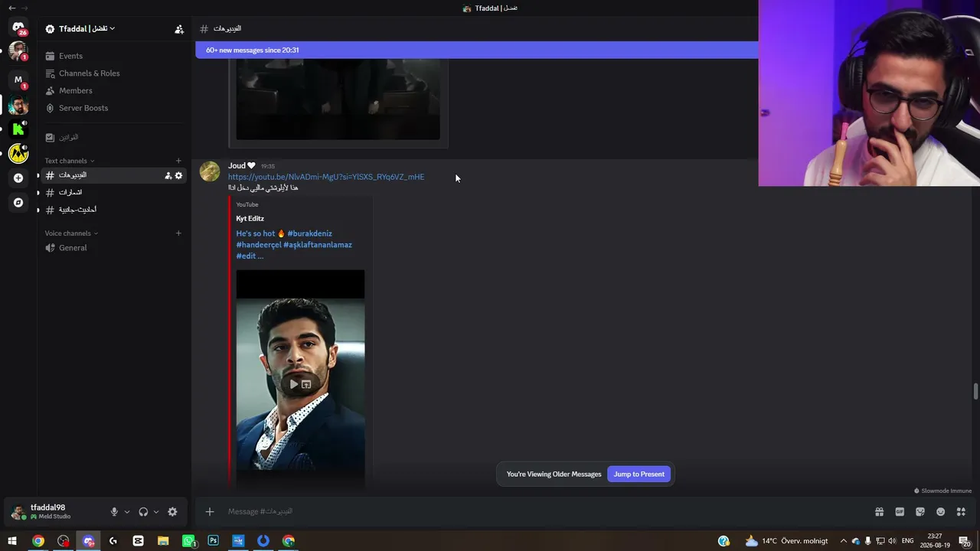Viewport: 980px width, 551px height.
Task: Edit the selected channel settings gear
Action: point(178,175)
